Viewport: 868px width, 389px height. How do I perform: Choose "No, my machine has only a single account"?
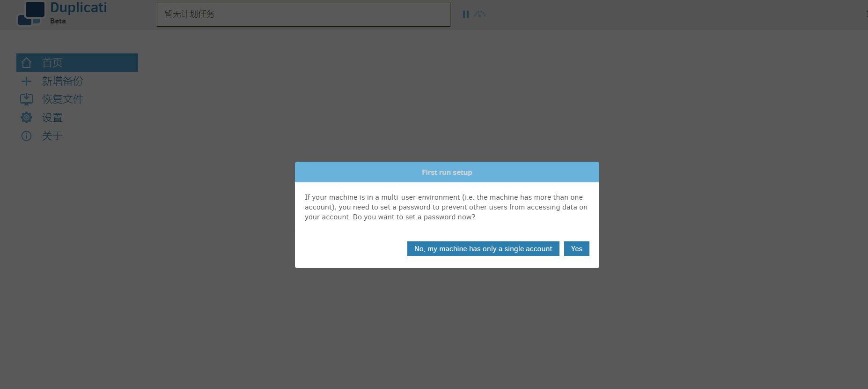pos(483,249)
